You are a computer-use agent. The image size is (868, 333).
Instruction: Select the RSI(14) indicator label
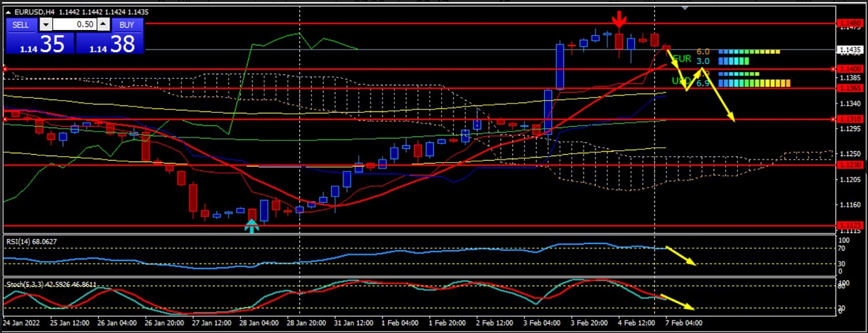(x=32, y=241)
